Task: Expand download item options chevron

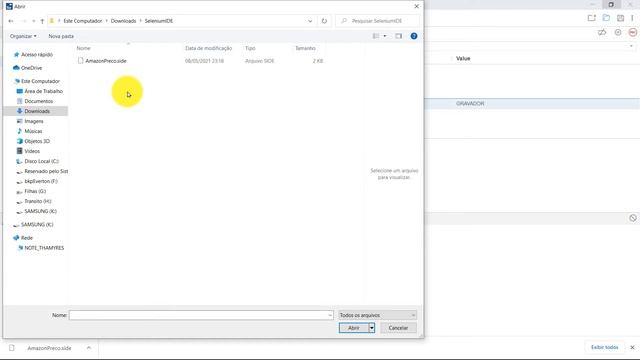Action: [89, 348]
